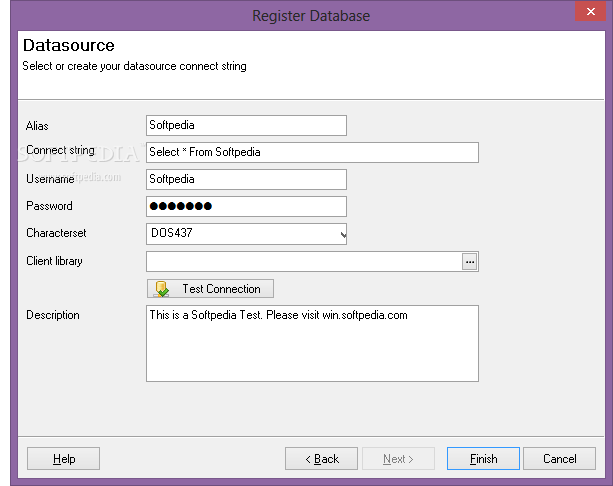Click the Password label

coord(49,206)
